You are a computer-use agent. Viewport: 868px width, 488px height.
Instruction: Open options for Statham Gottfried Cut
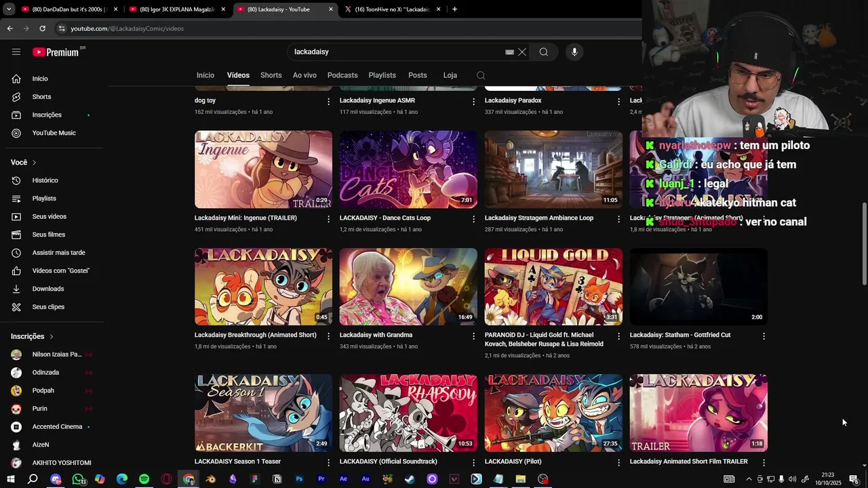[x=764, y=336]
